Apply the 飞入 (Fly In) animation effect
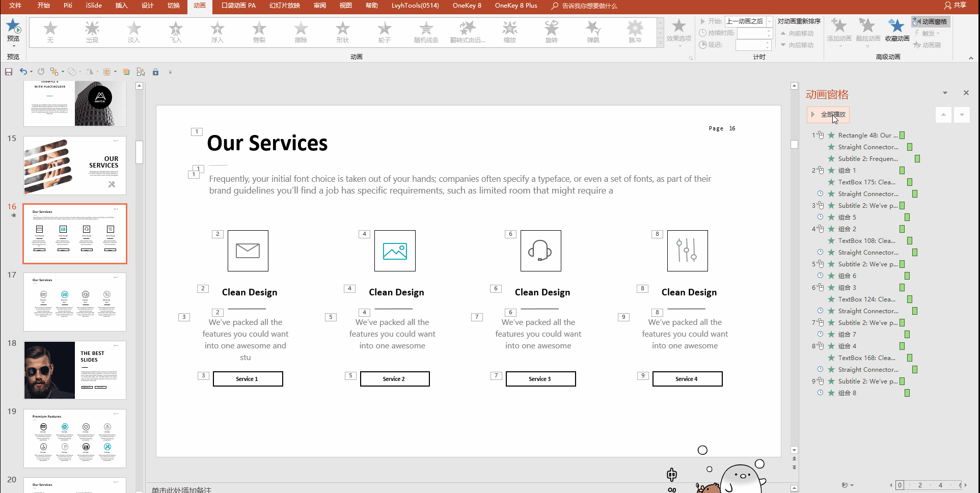This screenshot has width=980, height=493. point(176,32)
